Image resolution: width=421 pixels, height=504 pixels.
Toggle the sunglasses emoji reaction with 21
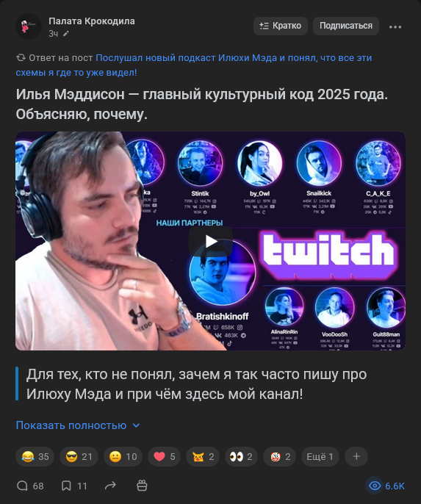point(79,456)
